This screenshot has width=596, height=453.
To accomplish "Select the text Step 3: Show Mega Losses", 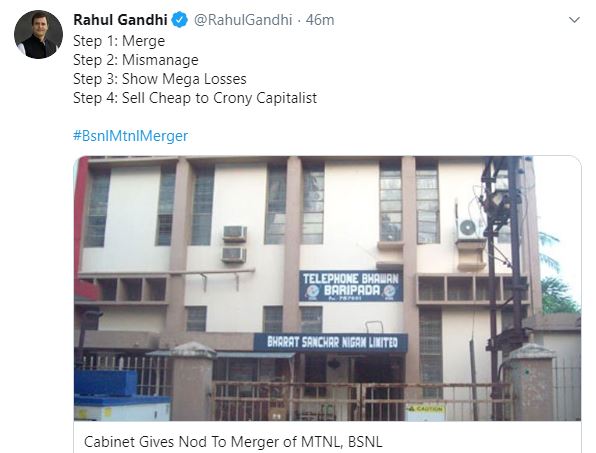I will click(160, 79).
